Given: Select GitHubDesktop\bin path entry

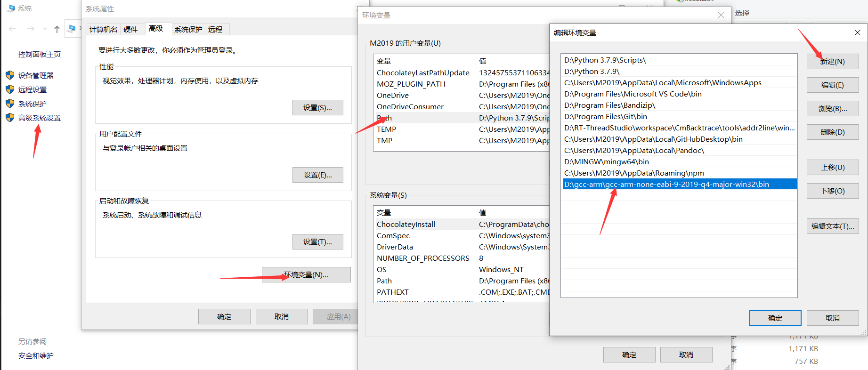Looking at the screenshot, I should pos(680,139).
